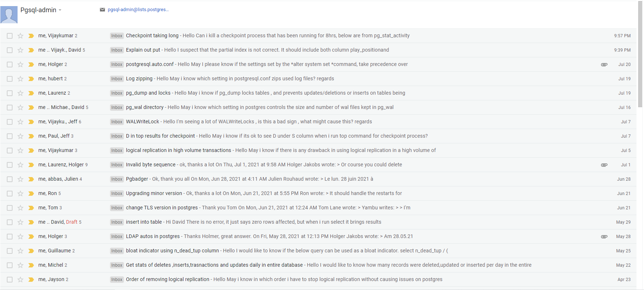Open pgsql-admin@lists.postgres email address link
The image size is (644, 290).
point(138,10)
